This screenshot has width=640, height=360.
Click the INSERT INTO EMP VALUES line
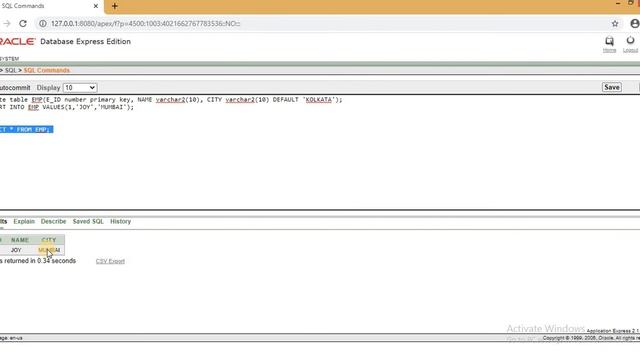67,107
